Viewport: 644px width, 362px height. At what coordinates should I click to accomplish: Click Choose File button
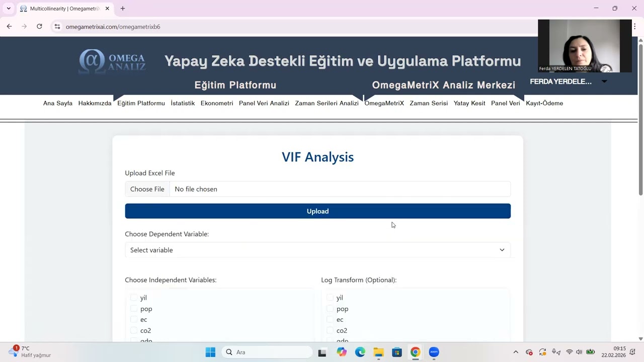tap(147, 189)
